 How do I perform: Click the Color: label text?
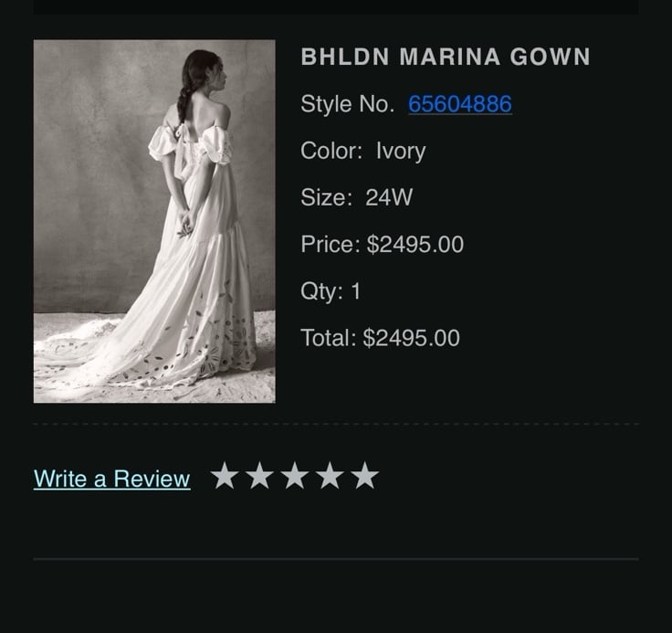331,151
